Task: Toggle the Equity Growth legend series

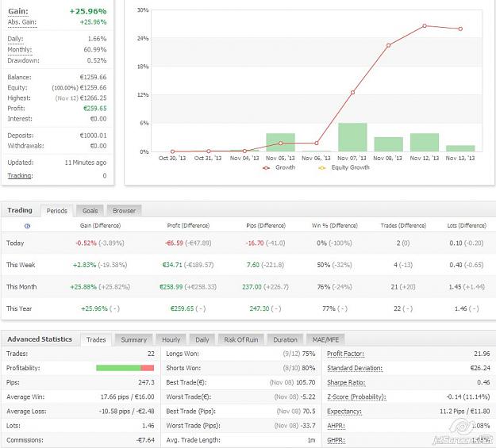Action: [x=344, y=167]
